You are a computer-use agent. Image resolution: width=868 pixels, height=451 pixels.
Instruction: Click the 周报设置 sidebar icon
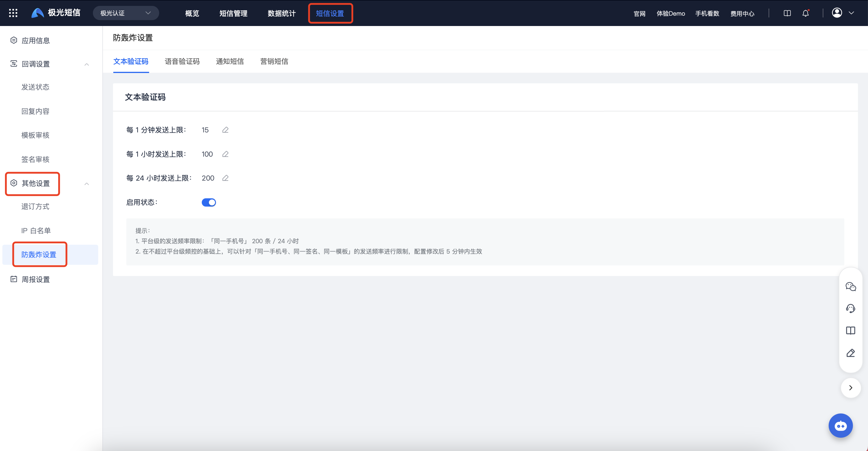coord(14,279)
